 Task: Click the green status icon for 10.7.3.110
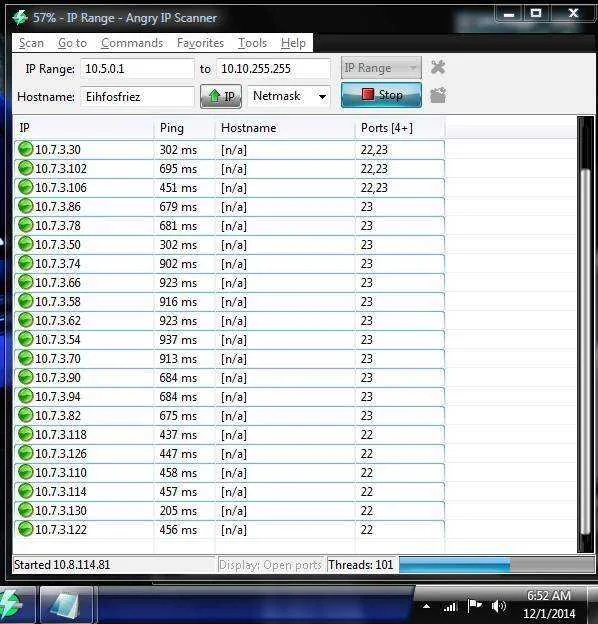(x=25, y=472)
